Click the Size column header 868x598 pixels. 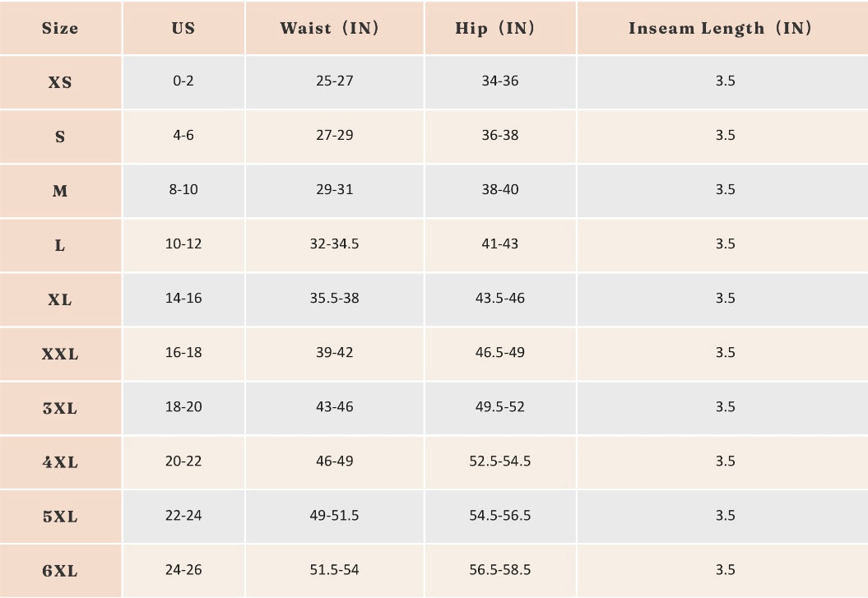pyautogui.click(x=60, y=28)
